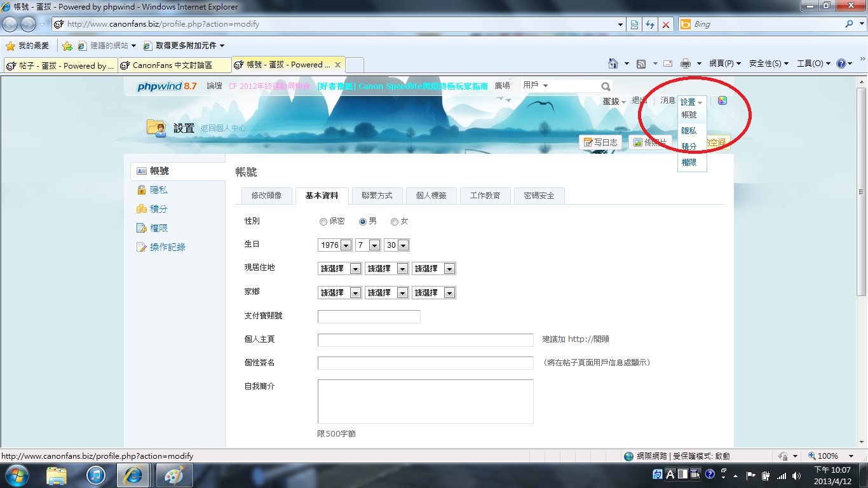Switch to 修改頭像 tab
Viewport: 868px width, 488px height.
(x=266, y=196)
